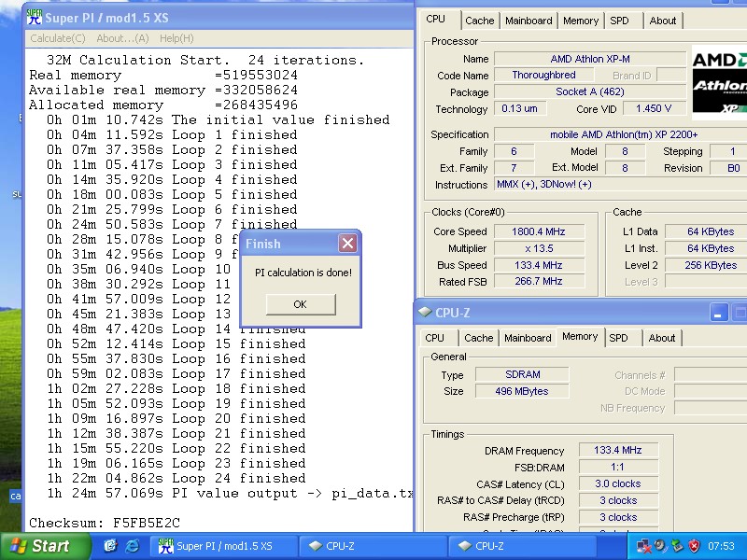
Task: Activate Super PI taskbar button
Action: pos(223,546)
